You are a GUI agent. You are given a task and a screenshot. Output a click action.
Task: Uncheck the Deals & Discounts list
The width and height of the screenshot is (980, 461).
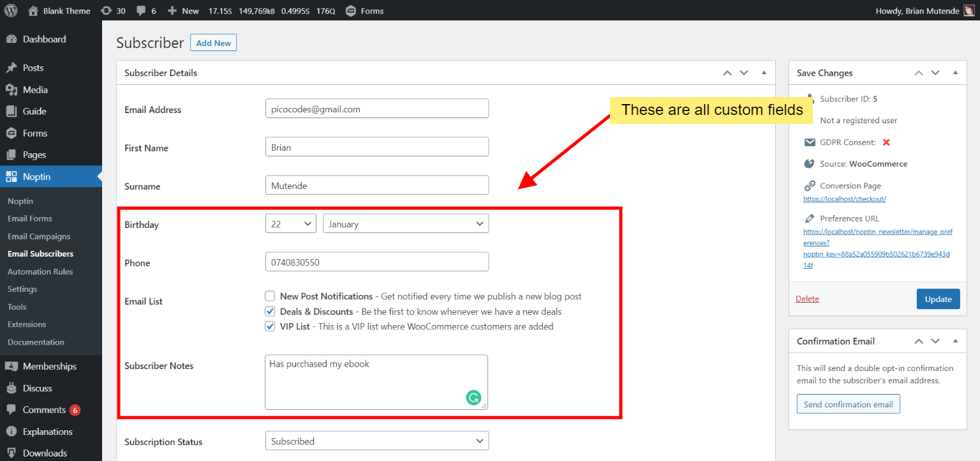coord(270,311)
